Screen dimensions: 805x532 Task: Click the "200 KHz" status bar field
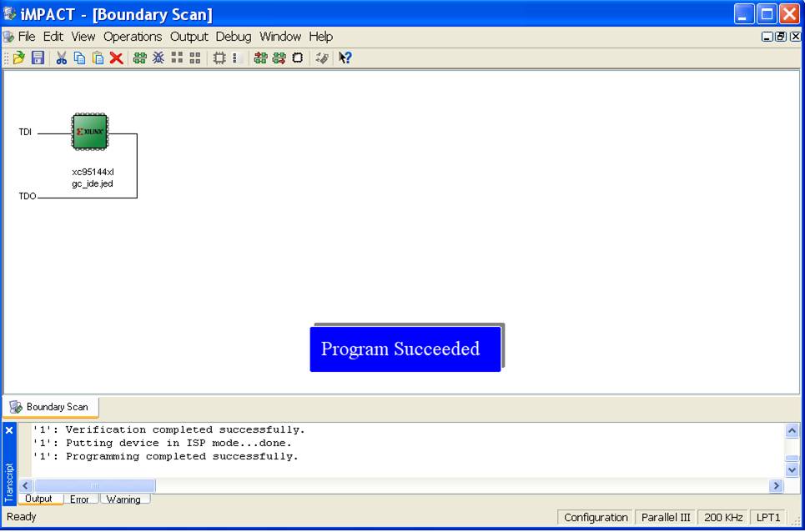click(x=723, y=517)
